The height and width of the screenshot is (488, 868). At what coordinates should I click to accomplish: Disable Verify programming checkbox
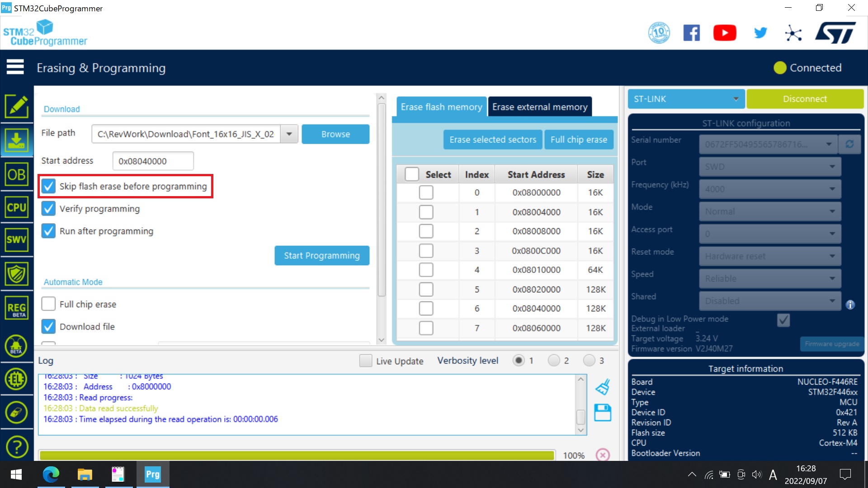point(49,209)
